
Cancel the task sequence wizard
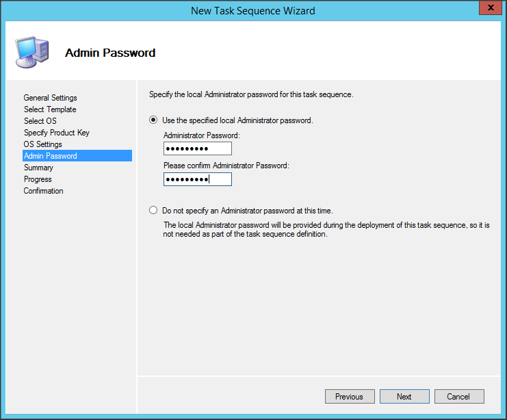458,397
